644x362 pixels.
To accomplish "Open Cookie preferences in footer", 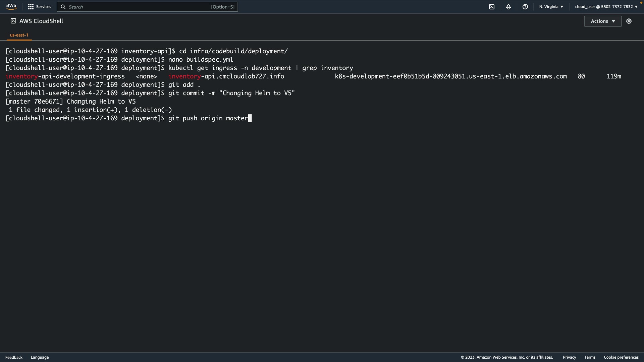I will (621, 357).
